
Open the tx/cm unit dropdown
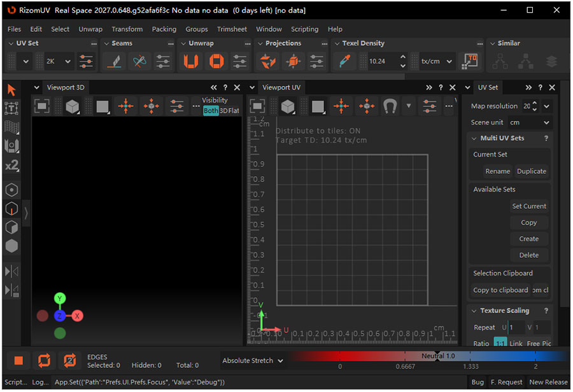437,61
